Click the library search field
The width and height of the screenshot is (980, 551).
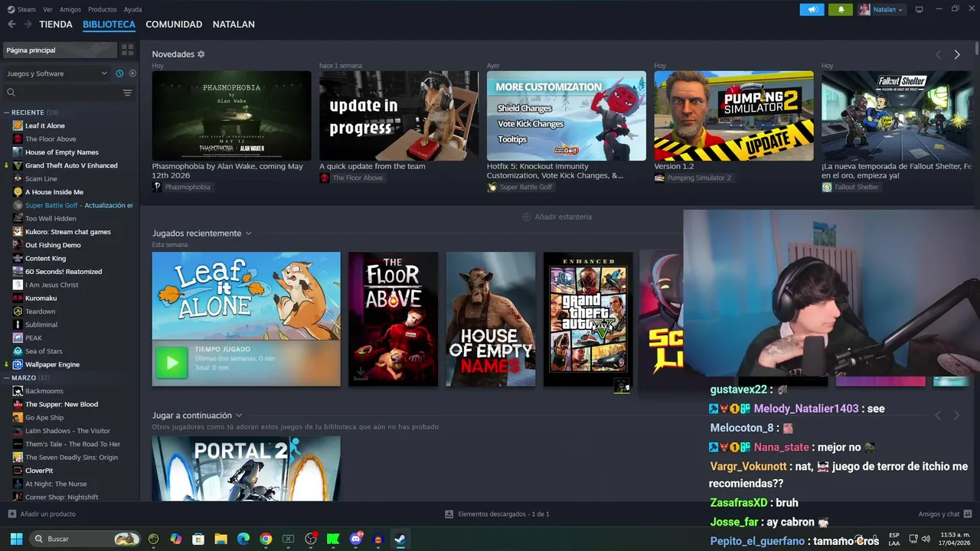point(61,93)
